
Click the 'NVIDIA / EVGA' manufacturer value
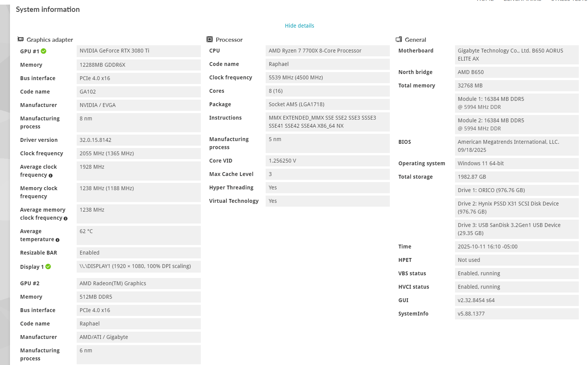139,105
